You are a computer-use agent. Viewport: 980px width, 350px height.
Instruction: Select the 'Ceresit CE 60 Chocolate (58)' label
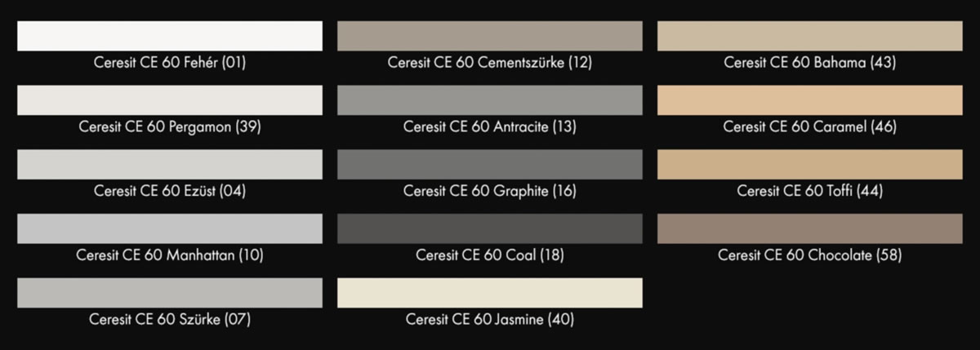click(810, 255)
